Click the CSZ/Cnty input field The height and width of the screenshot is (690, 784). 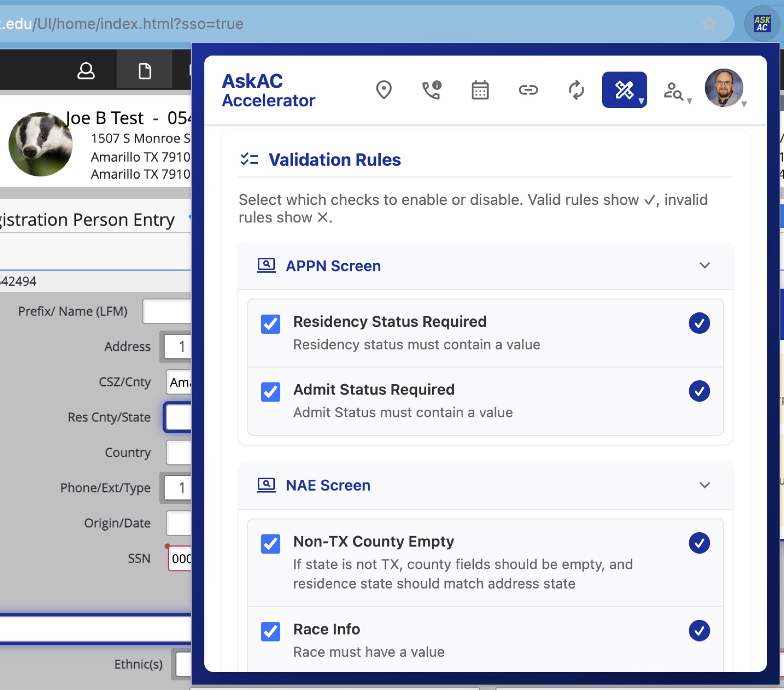[x=179, y=382]
